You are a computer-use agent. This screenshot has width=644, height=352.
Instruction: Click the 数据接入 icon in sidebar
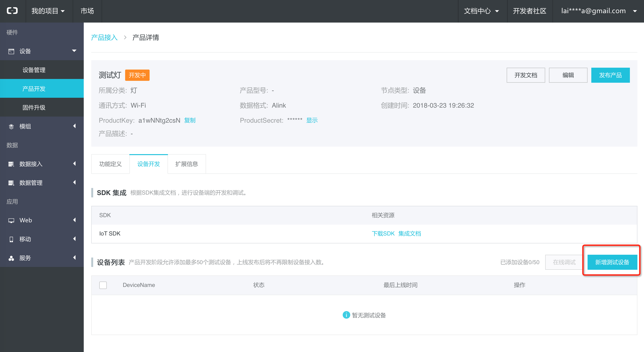tap(11, 164)
